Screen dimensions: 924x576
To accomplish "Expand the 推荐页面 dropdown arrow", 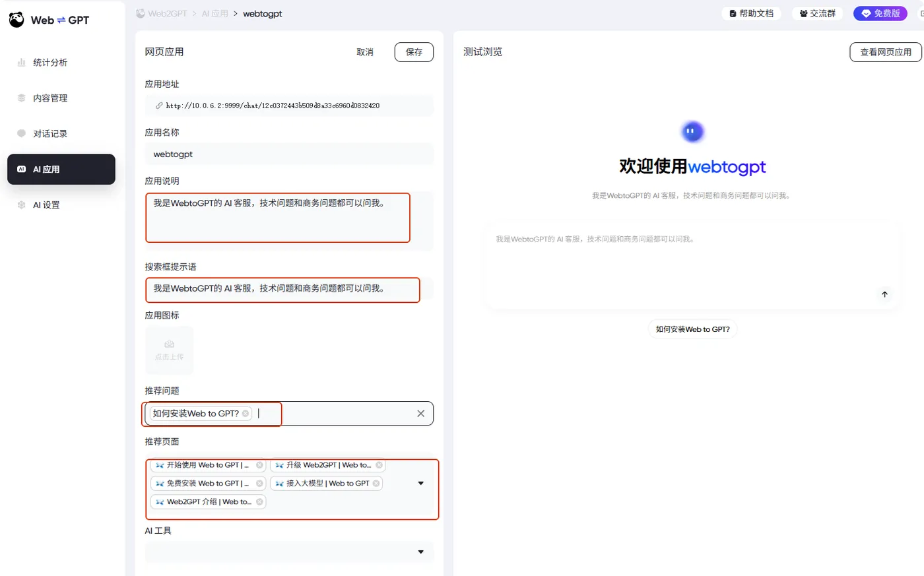I will (x=420, y=484).
